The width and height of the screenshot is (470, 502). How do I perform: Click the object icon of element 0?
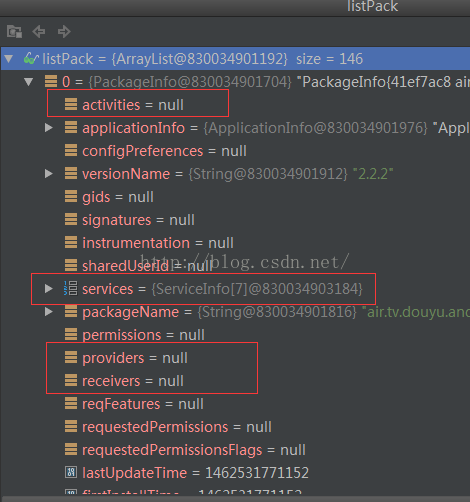pyautogui.click(x=51, y=81)
